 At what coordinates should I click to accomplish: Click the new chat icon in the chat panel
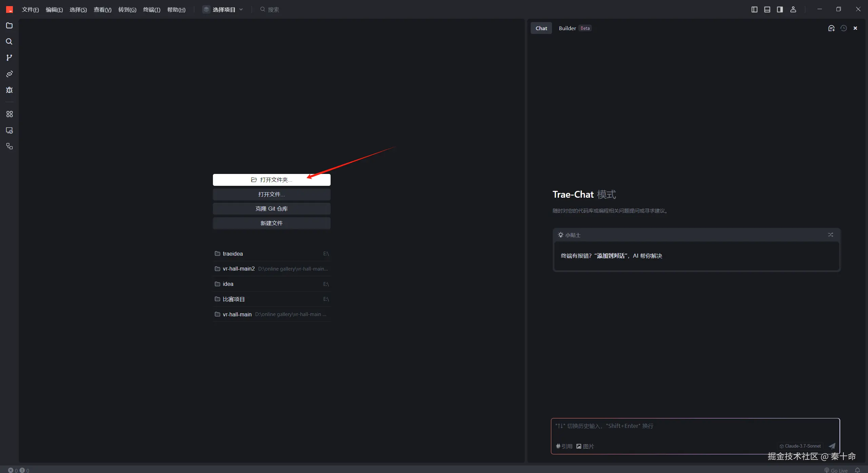[831, 28]
